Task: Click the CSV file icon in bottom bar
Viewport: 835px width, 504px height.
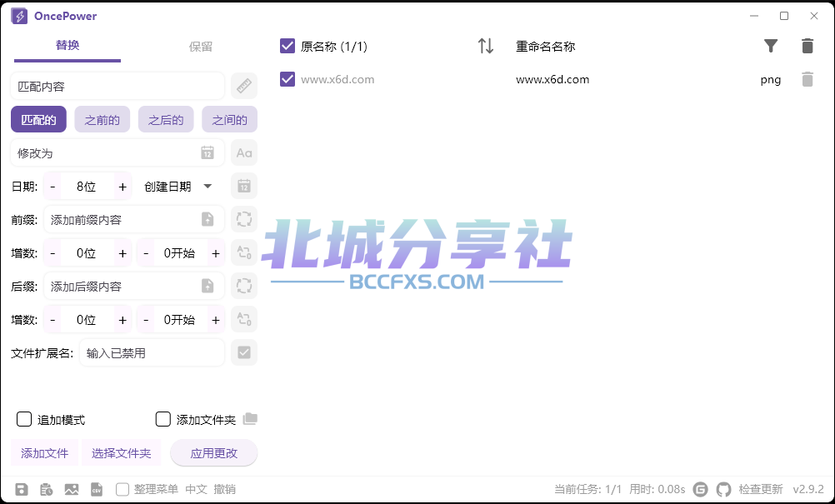Action: pos(97,489)
